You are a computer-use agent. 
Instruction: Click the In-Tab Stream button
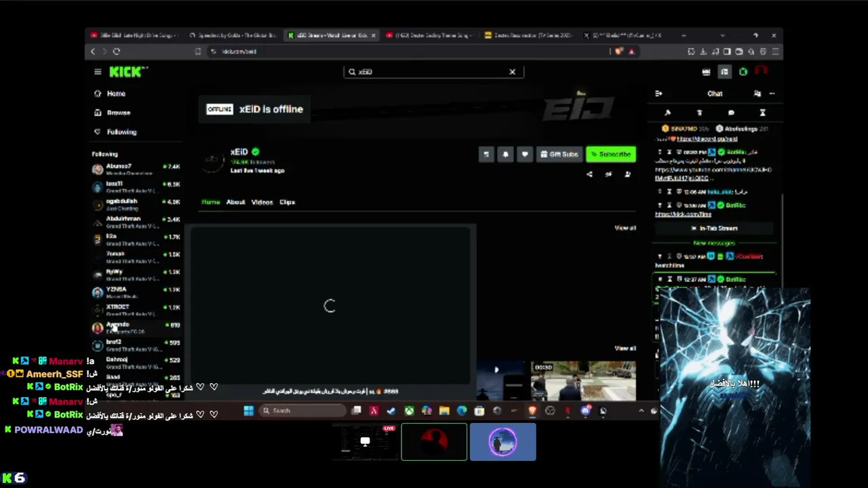[x=715, y=228]
